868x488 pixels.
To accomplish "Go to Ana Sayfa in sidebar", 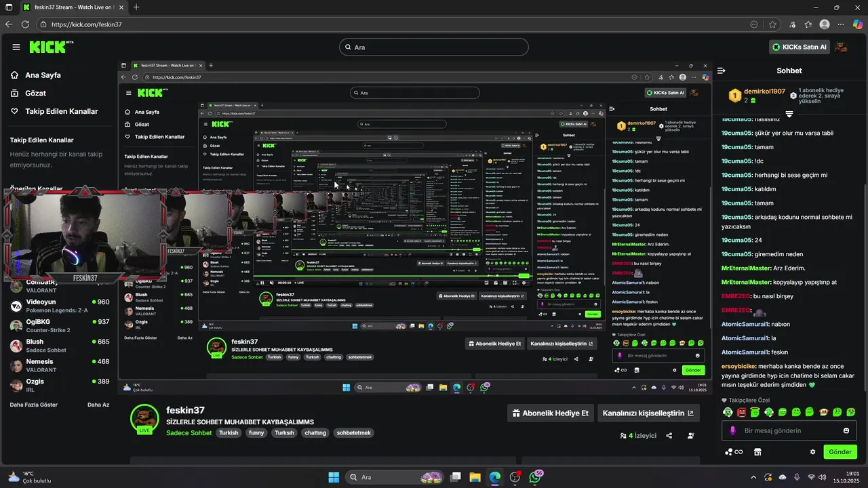I will click(x=43, y=75).
